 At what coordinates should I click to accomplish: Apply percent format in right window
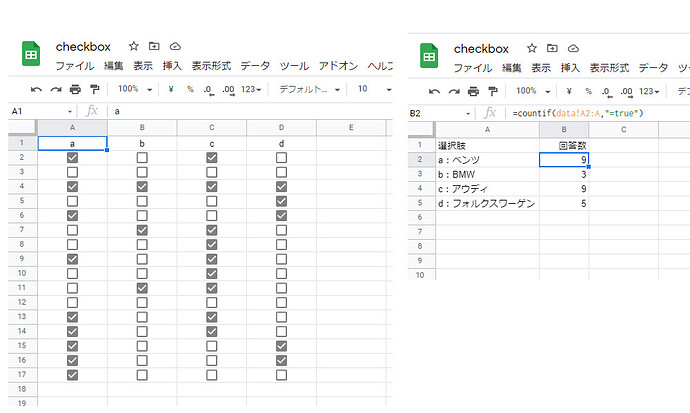(588, 91)
